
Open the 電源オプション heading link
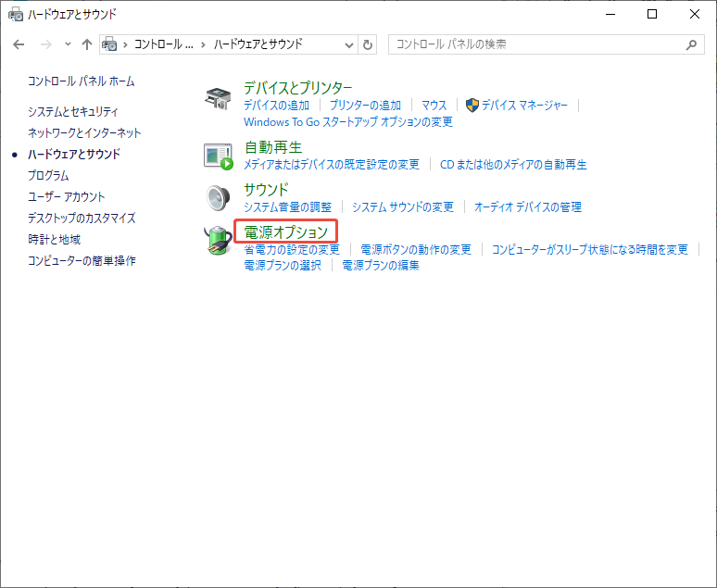(x=285, y=231)
